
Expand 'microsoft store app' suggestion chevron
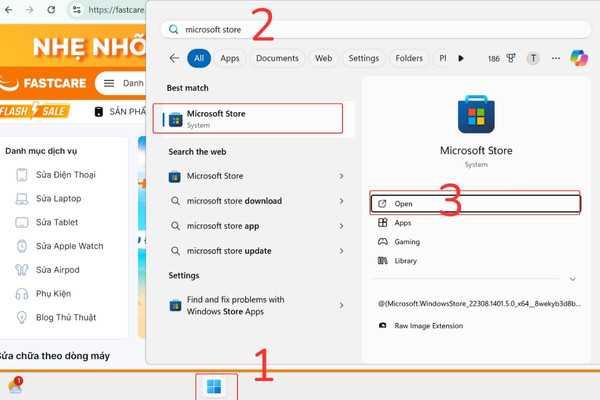341,226
